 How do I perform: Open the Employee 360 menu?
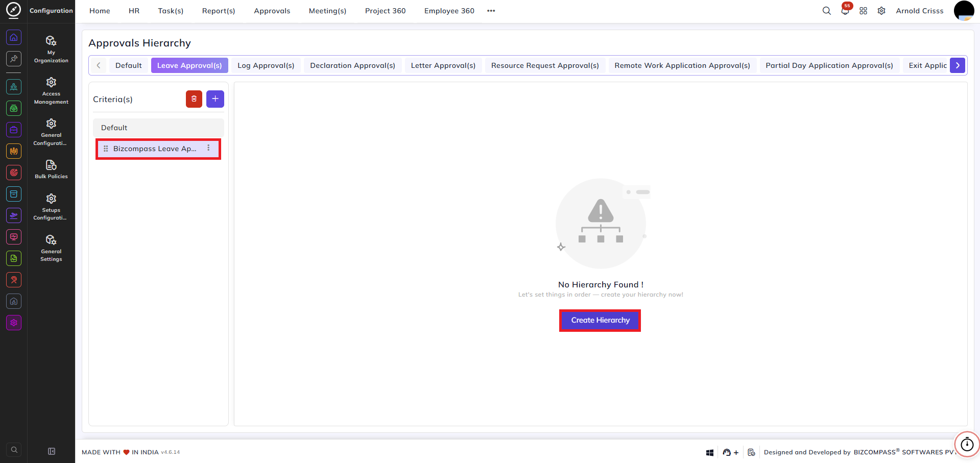[449, 11]
